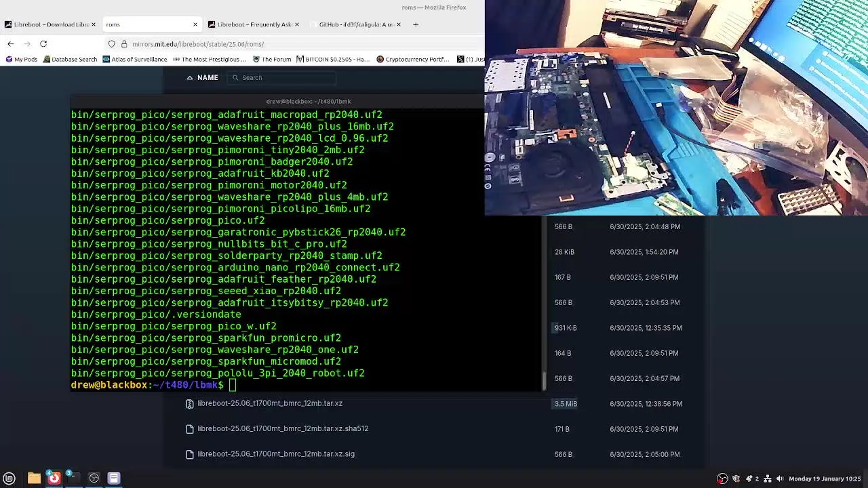
Task: Open the Files folder in taskbar
Action: (34, 479)
